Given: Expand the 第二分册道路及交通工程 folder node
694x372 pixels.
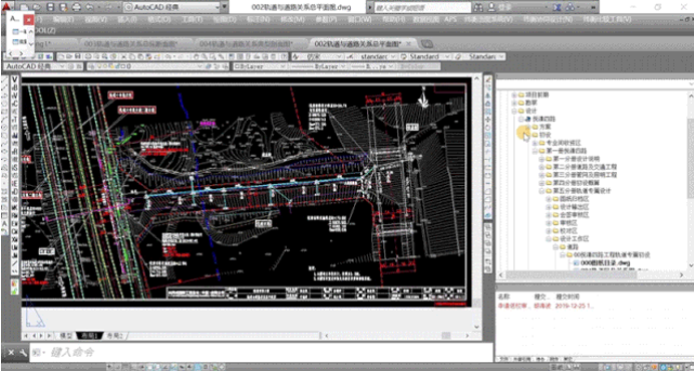Looking at the screenshot, I should coord(542,167).
